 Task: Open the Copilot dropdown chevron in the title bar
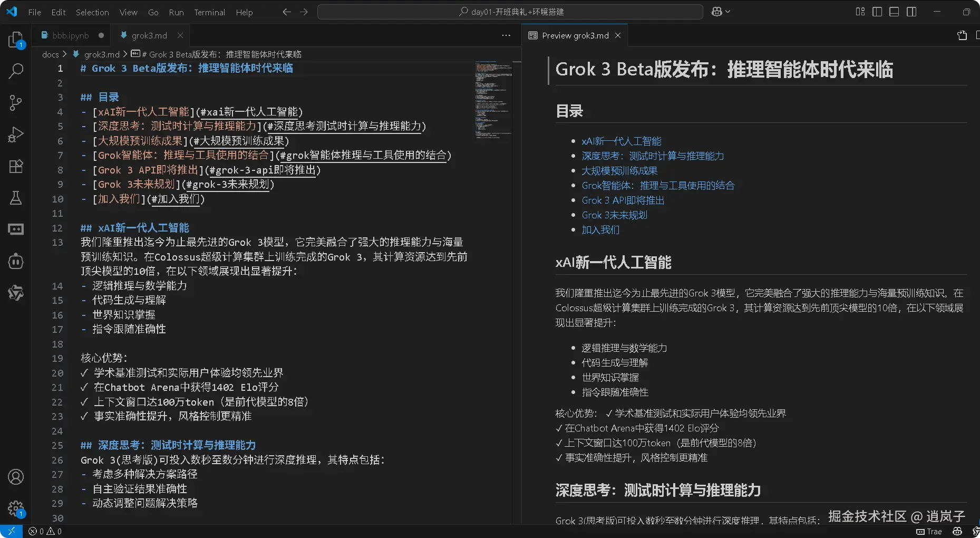[728, 12]
